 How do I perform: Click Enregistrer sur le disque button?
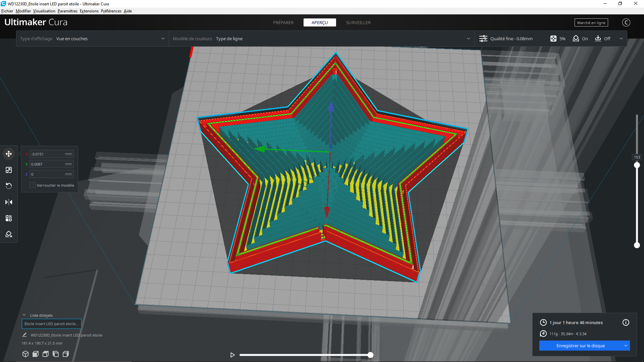point(580,346)
